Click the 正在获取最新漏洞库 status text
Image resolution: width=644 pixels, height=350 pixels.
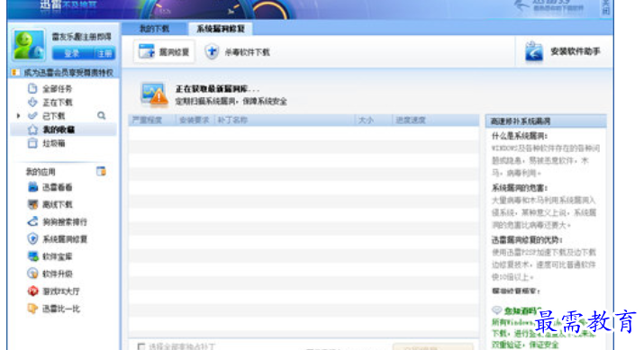(x=218, y=89)
